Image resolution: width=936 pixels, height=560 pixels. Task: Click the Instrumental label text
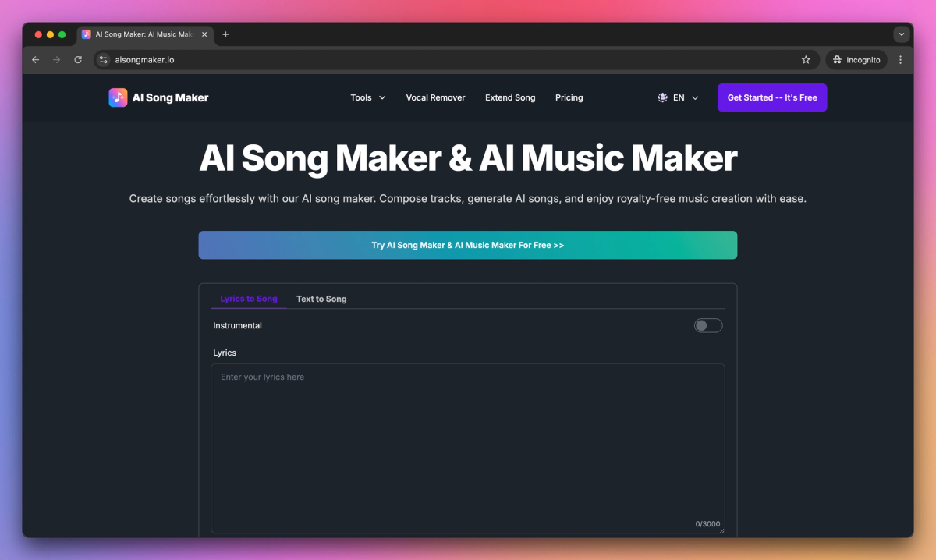[x=237, y=325]
